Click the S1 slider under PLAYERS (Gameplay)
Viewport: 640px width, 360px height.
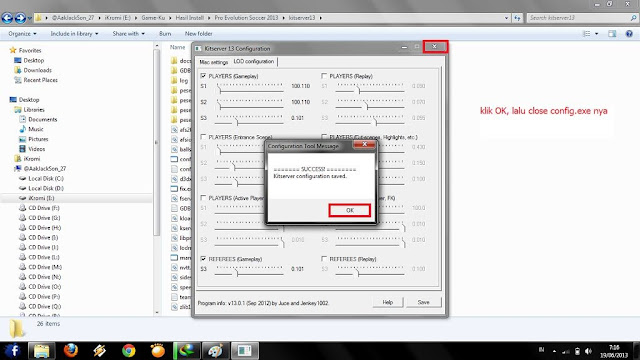pyautogui.click(x=249, y=87)
